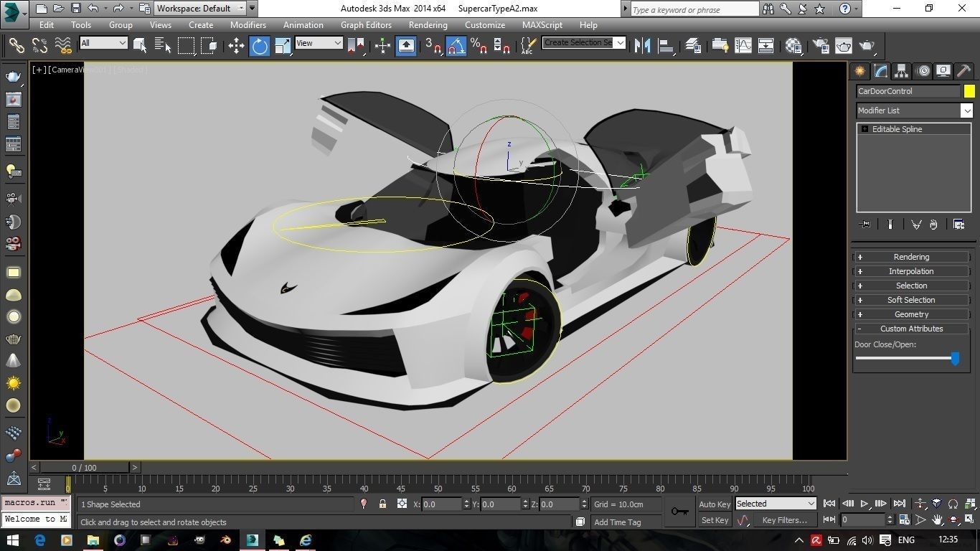Open the Animation menu
The height and width of the screenshot is (551, 980).
303,24
